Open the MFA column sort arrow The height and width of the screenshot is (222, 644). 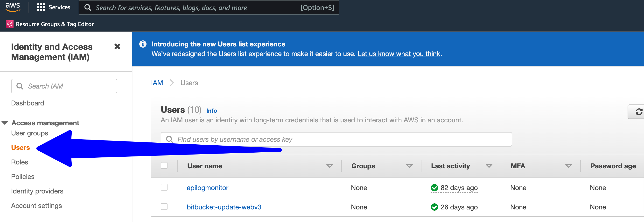tap(568, 166)
